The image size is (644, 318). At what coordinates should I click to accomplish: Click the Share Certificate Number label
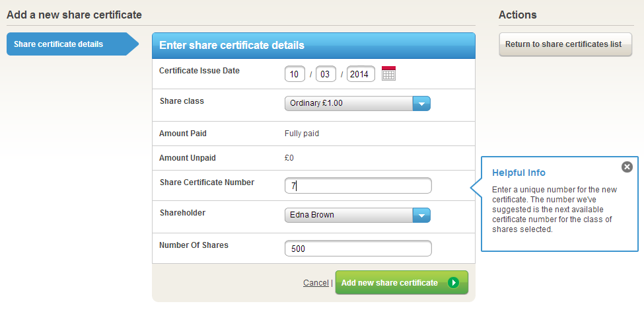tap(207, 182)
